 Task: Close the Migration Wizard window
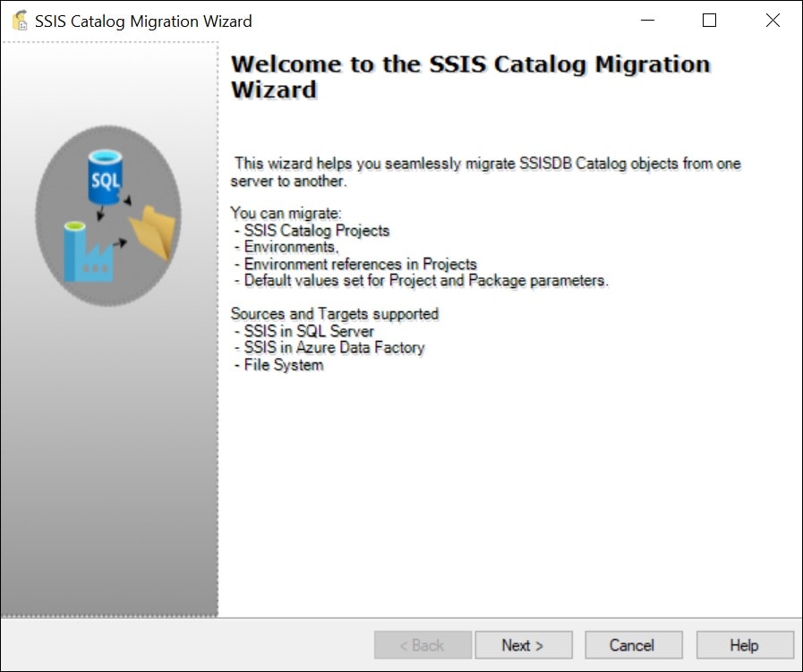pyautogui.click(x=773, y=21)
